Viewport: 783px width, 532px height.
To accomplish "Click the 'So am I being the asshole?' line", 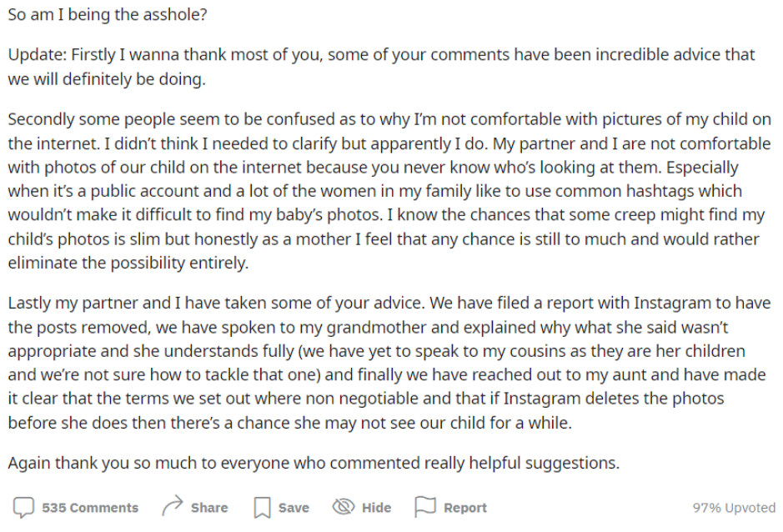I will (108, 14).
